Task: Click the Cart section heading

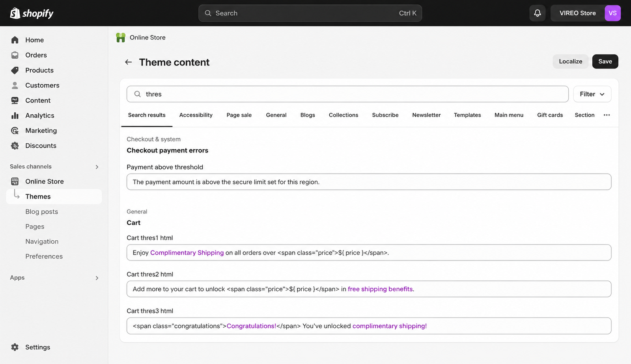Action: [x=133, y=223]
